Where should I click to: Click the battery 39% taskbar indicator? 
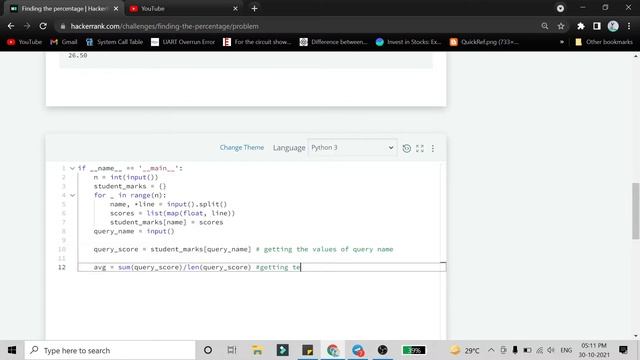[414, 350]
